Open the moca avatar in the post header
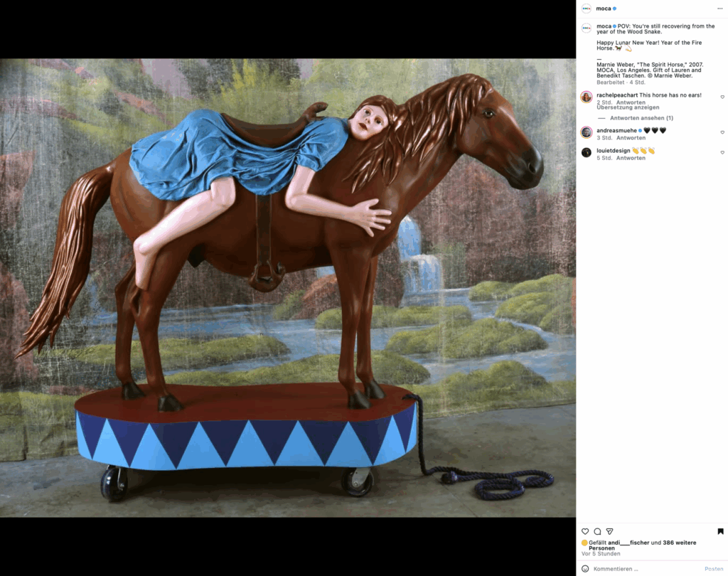 tap(587, 9)
